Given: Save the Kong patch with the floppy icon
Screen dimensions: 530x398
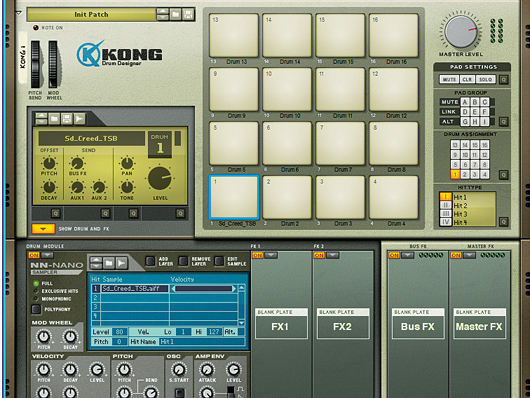Looking at the screenshot, I should [x=188, y=15].
